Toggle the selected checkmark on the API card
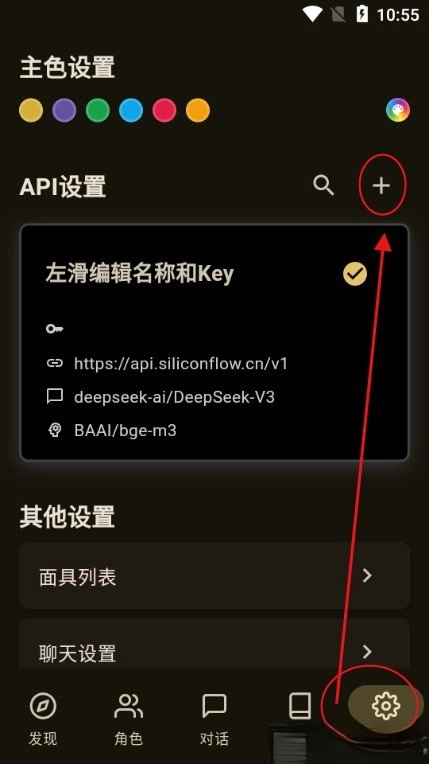 click(355, 274)
